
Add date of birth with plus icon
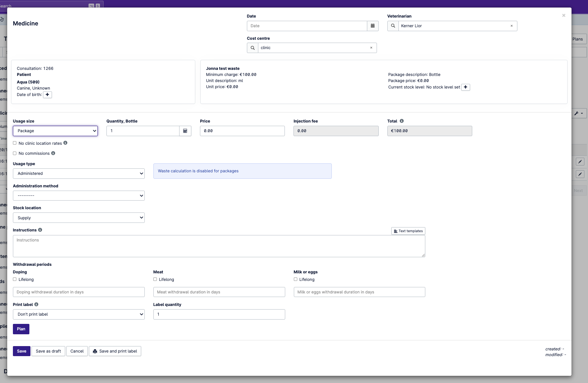[x=47, y=95]
